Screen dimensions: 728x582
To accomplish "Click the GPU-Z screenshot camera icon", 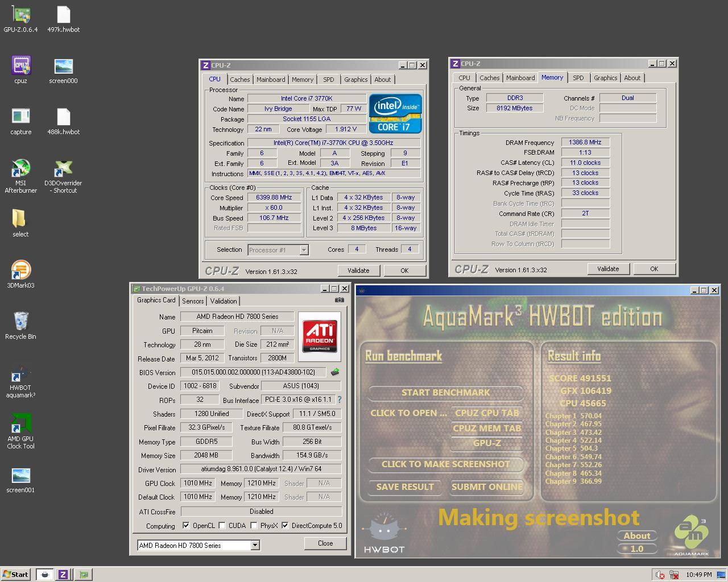I will tap(339, 300).
